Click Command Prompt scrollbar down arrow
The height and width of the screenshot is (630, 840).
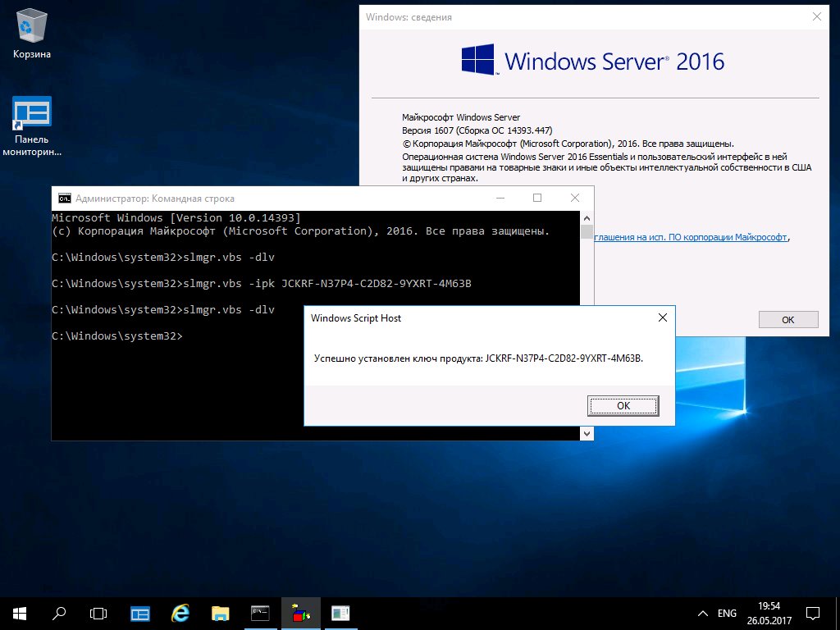click(x=587, y=433)
